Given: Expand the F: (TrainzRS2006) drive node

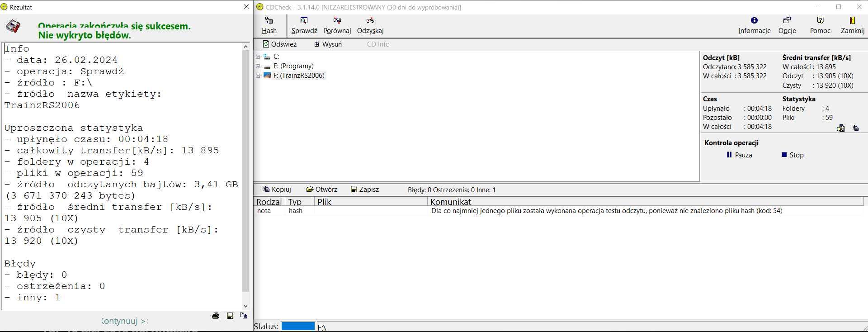Looking at the screenshot, I should pos(258,76).
